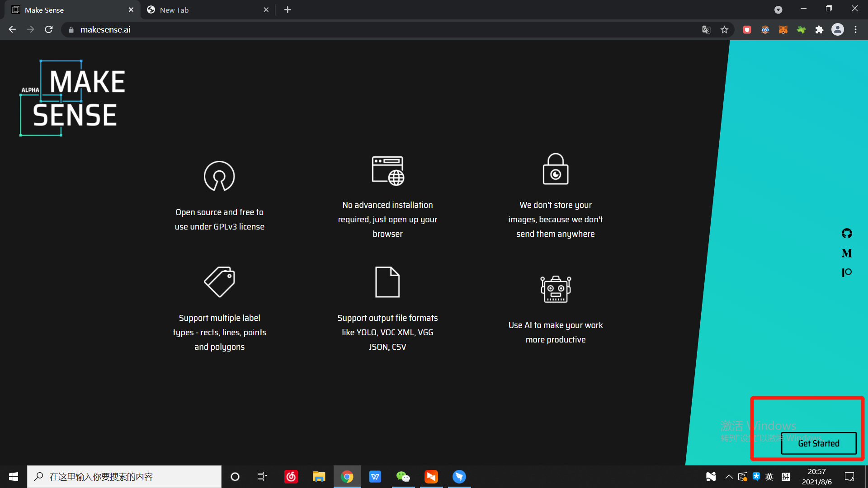
Task: Click the Get Started button
Action: click(818, 443)
